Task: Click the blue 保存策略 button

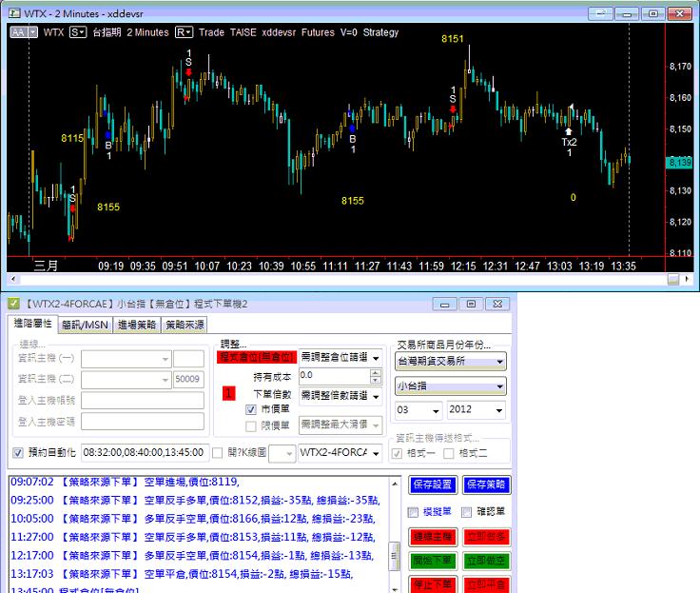Action: pos(486,484)
